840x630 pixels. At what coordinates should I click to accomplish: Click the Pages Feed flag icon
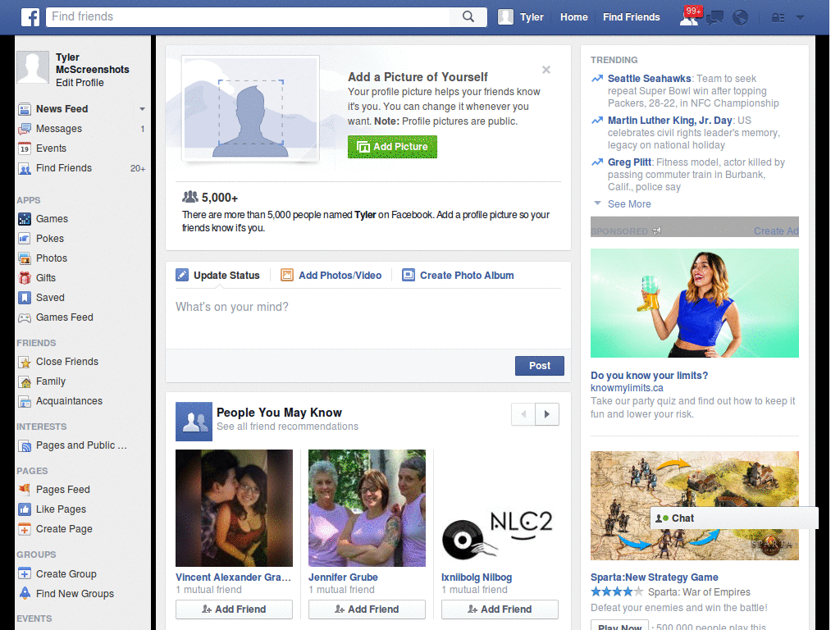pyautogui.click(x=25, y=489)
